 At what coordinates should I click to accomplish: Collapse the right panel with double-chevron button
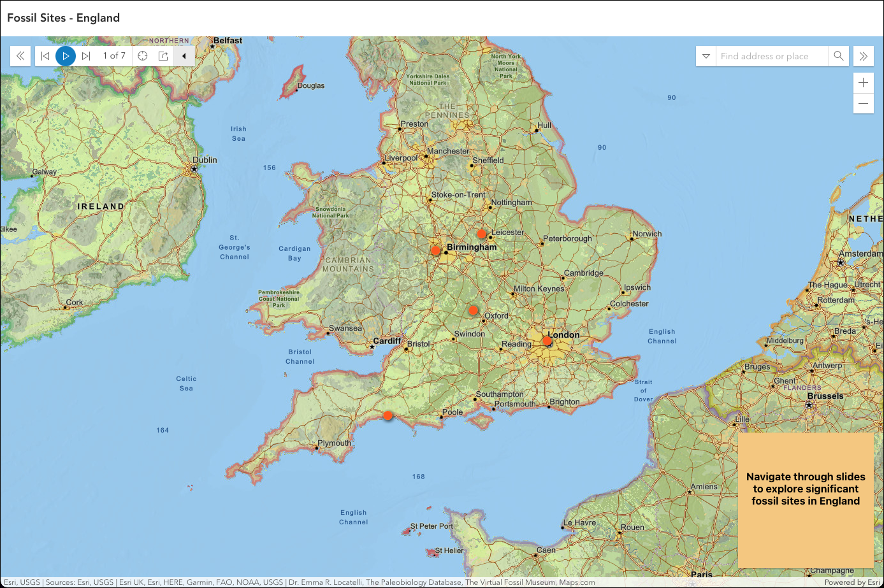[x=864, y=56]
